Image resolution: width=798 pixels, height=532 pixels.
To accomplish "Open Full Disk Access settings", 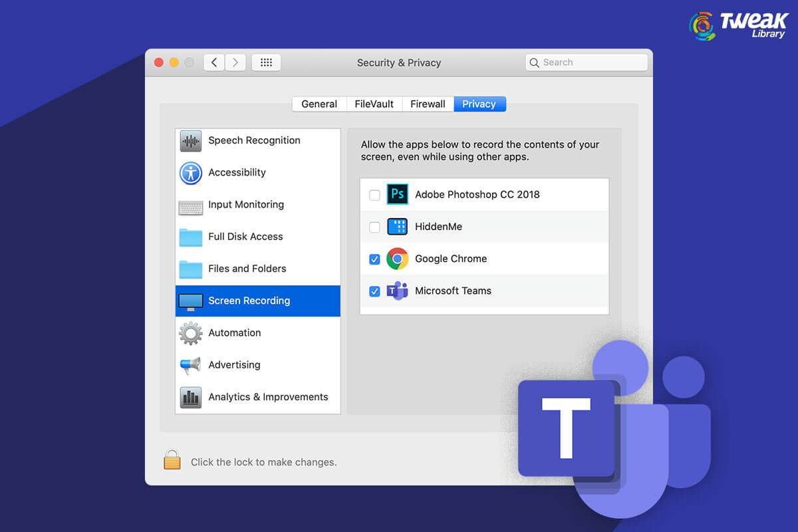I will pyautogui.click(x=245, y=237).
